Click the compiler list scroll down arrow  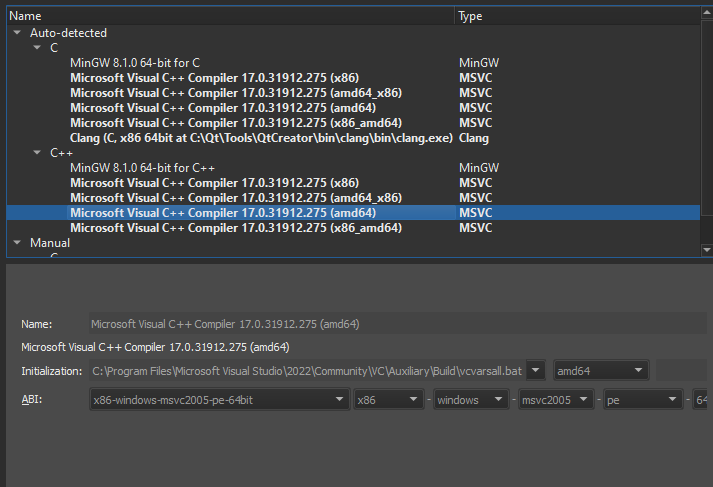(707, 249)
